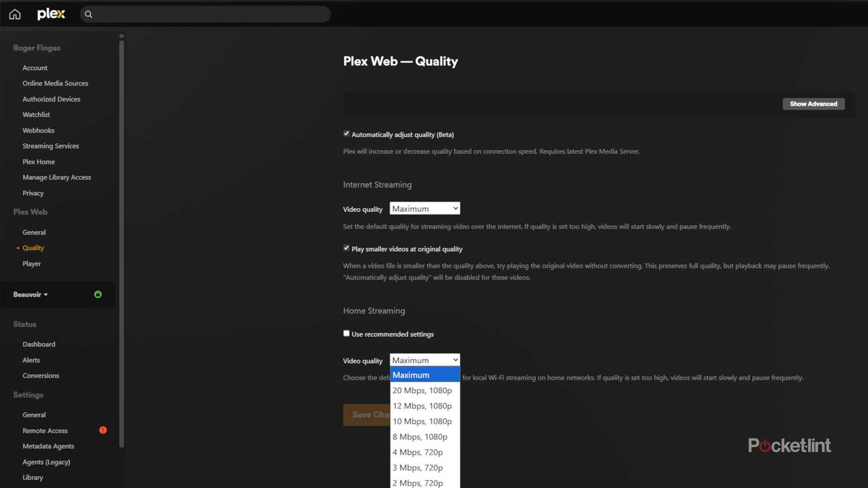Click the green Beauvoir server lock icon
This screenshot has height=488, width=868.
tap(98, 294)
